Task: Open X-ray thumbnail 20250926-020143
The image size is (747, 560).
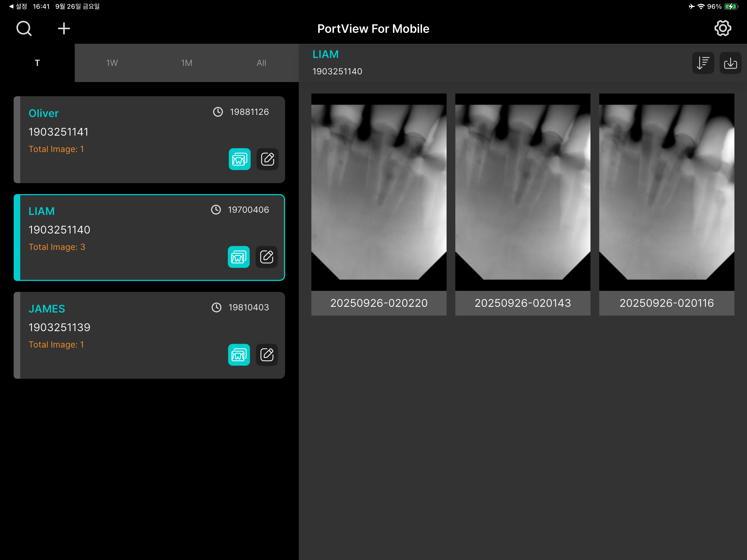Action: [523, 192]
